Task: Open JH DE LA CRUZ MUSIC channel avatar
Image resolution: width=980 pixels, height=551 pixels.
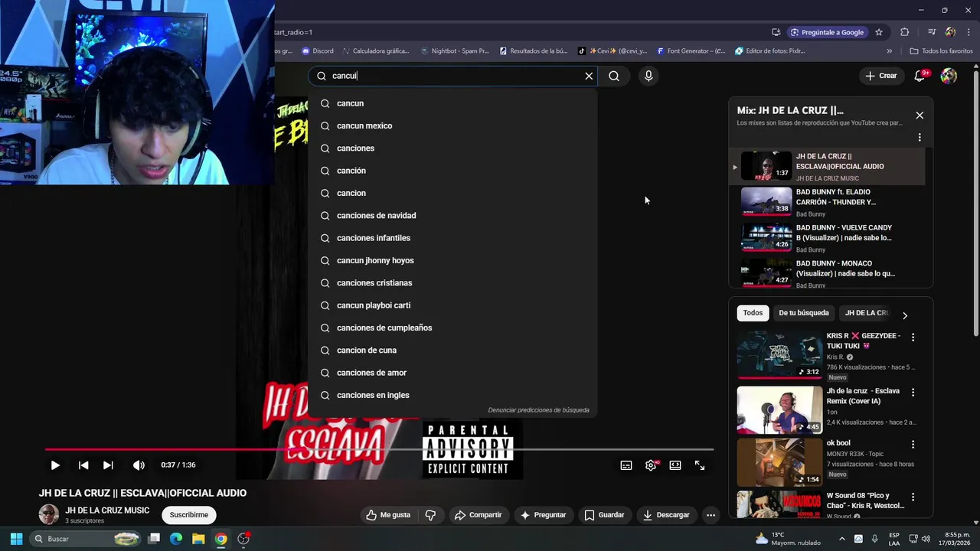Action: point(49,514)
